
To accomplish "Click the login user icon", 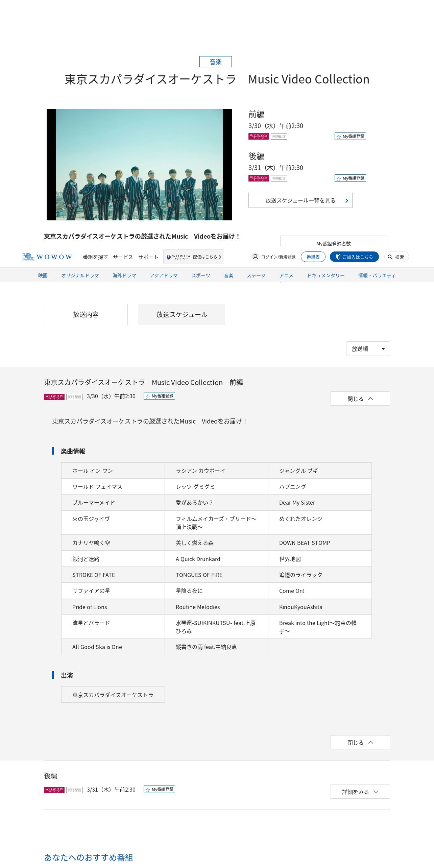I will pyautogui.click(x=255, y=257).
